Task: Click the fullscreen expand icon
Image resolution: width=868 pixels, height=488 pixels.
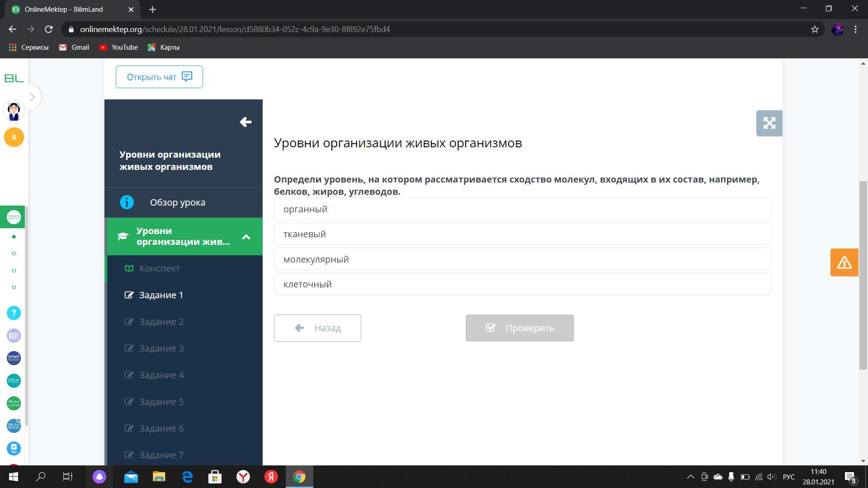Action: coord(769,123)
